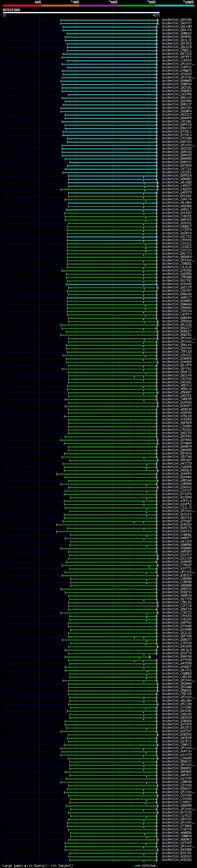Open hit UniRef100_O49707
Viewport: 197px width, 868px height.
click(x=177, y=23)
